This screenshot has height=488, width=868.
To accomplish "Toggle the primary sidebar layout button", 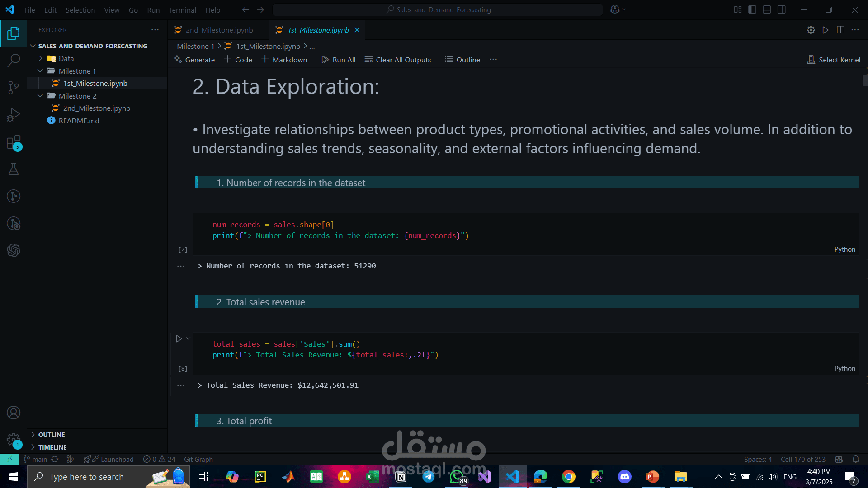I will [752, 9].
